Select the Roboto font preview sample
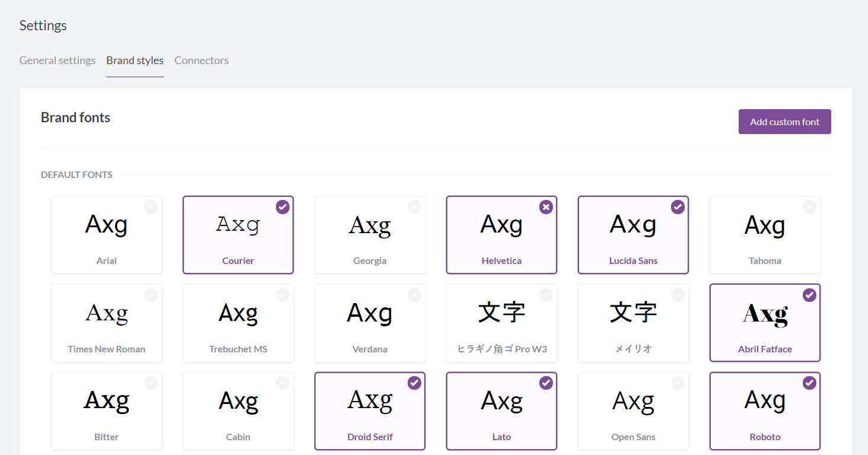This screenshot has width=868, height=455. tap(765, 402)
